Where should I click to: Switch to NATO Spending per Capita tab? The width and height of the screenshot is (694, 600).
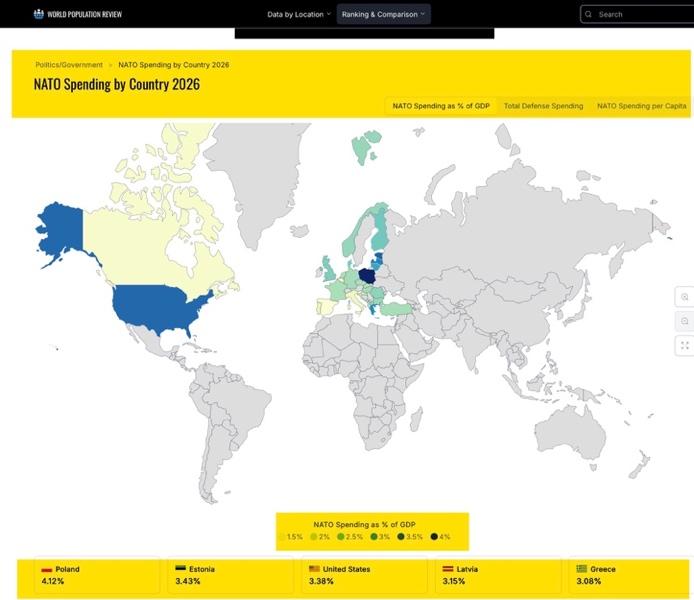pos(639,106)
